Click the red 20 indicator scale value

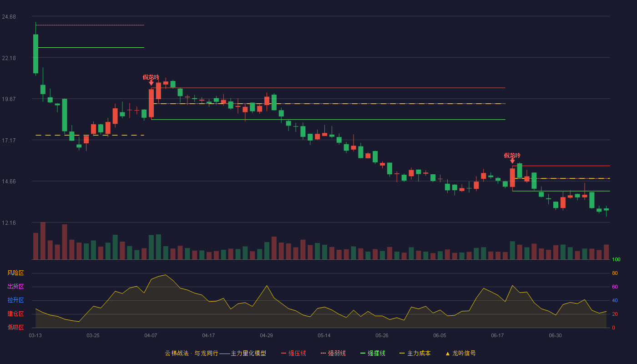point(615,314)
